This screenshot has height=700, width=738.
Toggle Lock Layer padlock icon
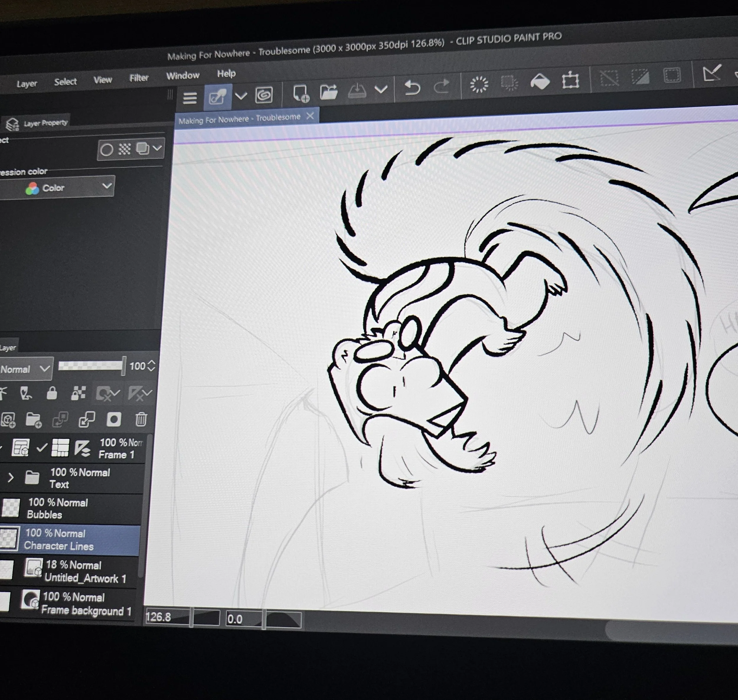(52, 393)
